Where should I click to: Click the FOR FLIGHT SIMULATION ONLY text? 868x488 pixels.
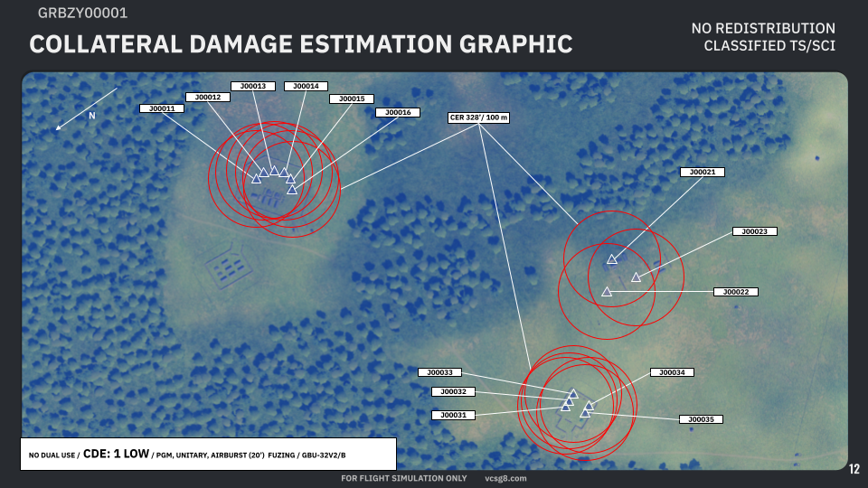[x=404, y=479]
